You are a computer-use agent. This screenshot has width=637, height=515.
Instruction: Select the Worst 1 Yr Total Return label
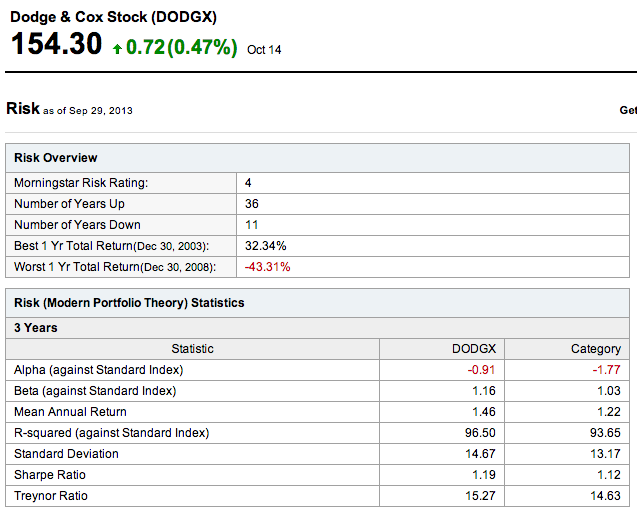[115, 267]
